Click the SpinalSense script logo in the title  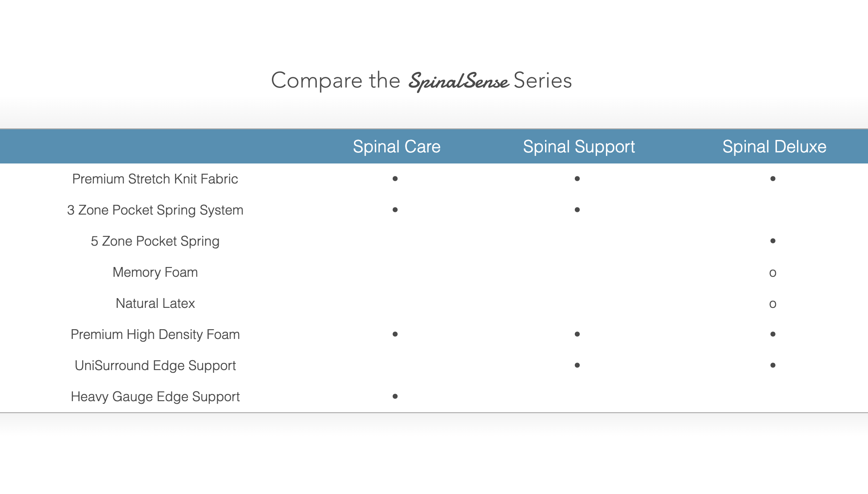(x=458, y=81)
